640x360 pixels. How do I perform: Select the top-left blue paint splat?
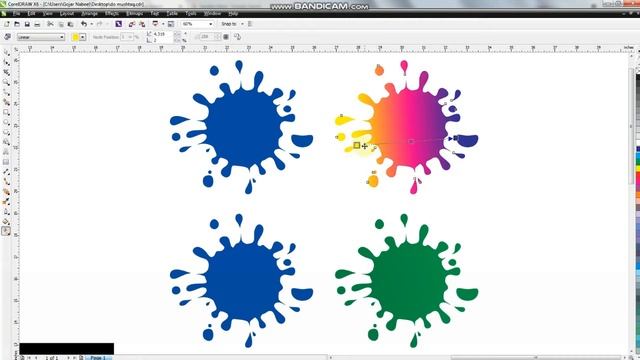click(241, 127)
